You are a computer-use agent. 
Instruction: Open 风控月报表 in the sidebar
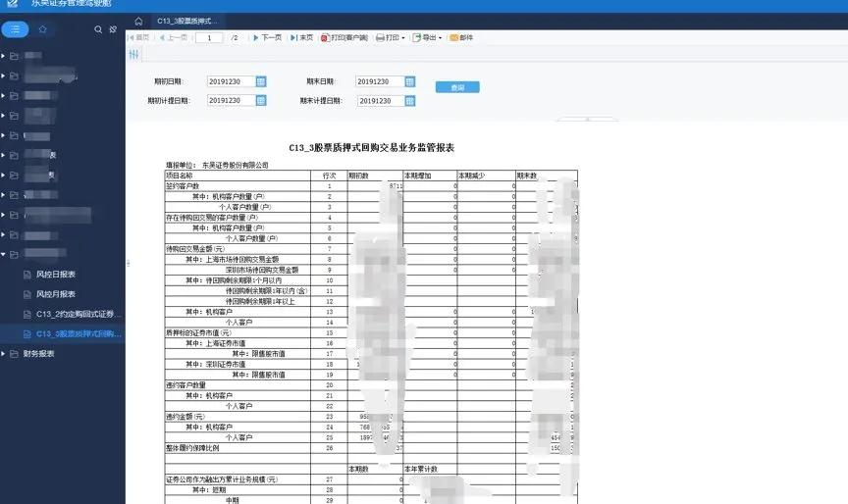pos(56,294)
